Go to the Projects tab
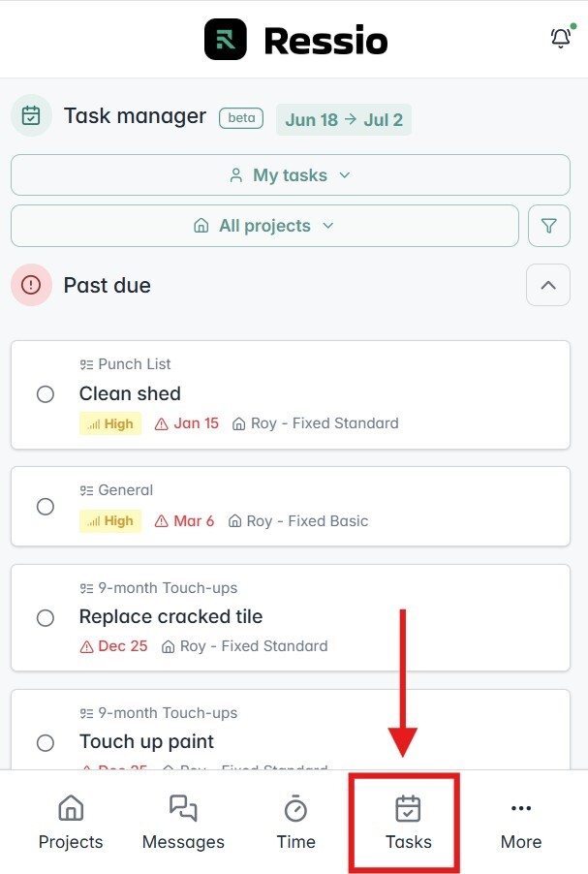The height and width of the screenshot is (874, 588). [x=70, y=822]
